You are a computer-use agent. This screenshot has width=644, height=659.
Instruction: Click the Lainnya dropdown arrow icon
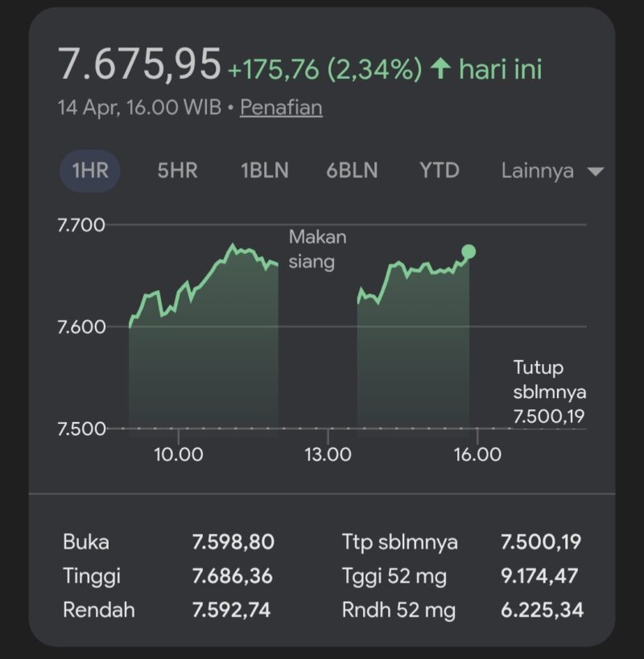click(596, 172)
